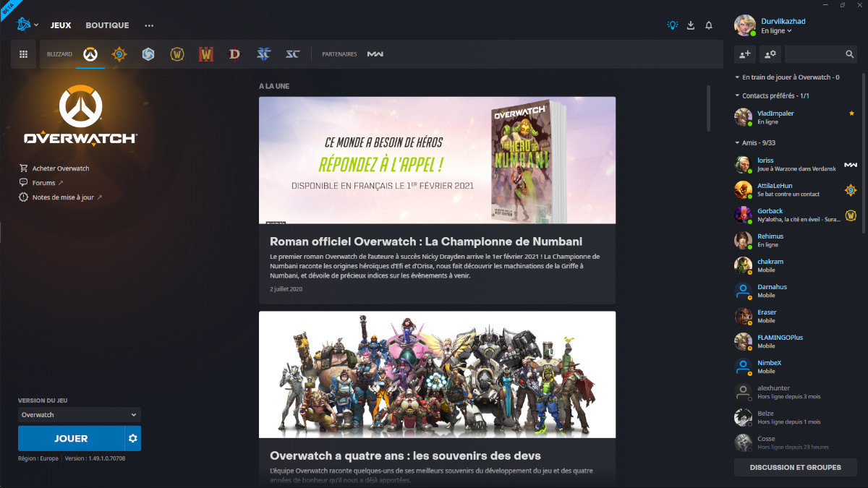Open Hearthstone from the games bar
868x488 pixels.
[x=119, y=53]
